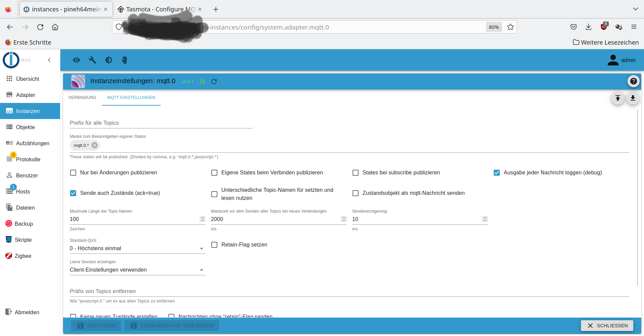Viewport: 644px width, 336px height.
Task: Enable Retain-Flag setzen
Action: click(x=214, y=245)
